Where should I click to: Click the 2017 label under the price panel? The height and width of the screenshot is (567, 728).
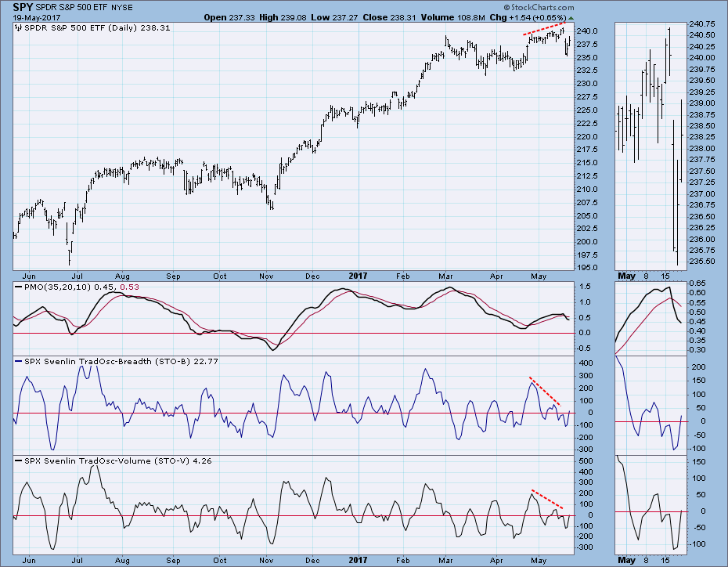coord(358,276)
